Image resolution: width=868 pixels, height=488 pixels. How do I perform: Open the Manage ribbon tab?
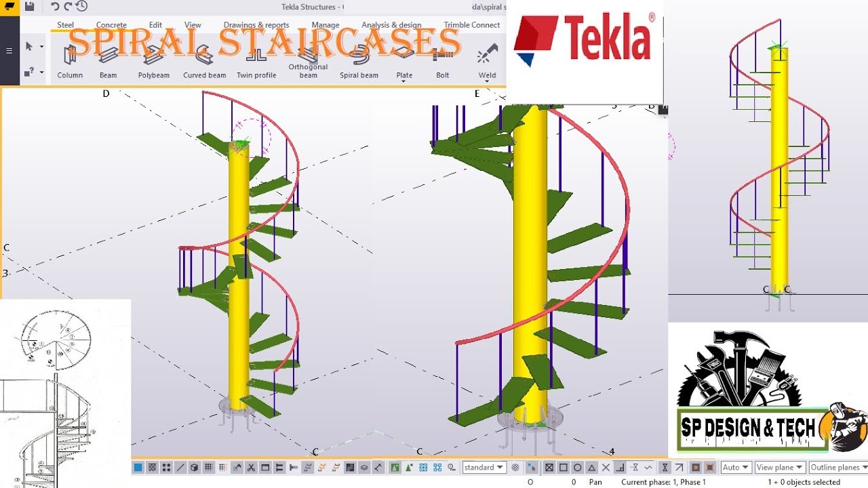(325, 25)
